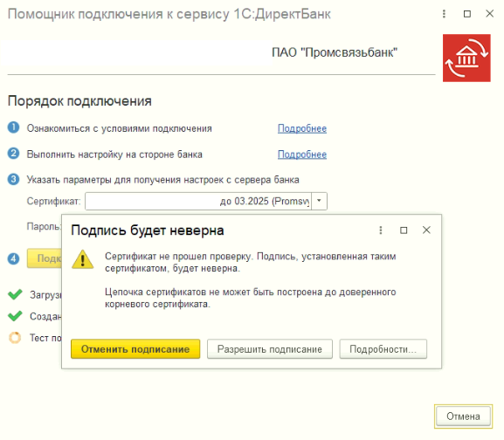The height and width of the screenshot is (440, 504).
Task: Click Отменить подписание button
Action: (135, 349)
